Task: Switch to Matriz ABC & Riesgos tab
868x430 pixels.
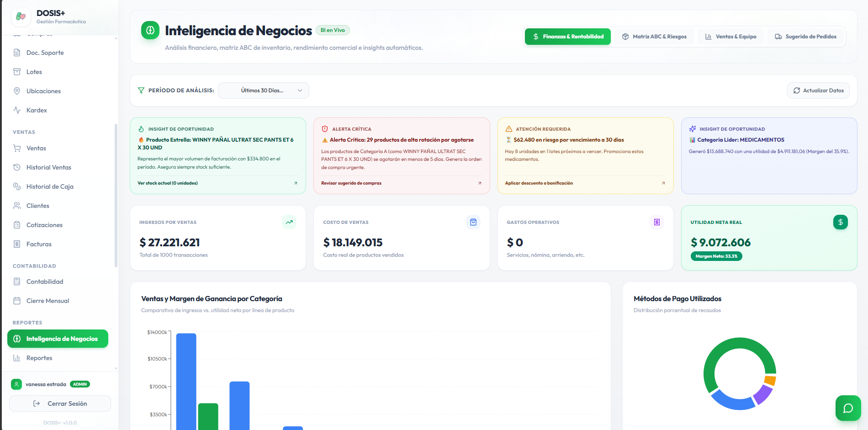Action: 654,37
